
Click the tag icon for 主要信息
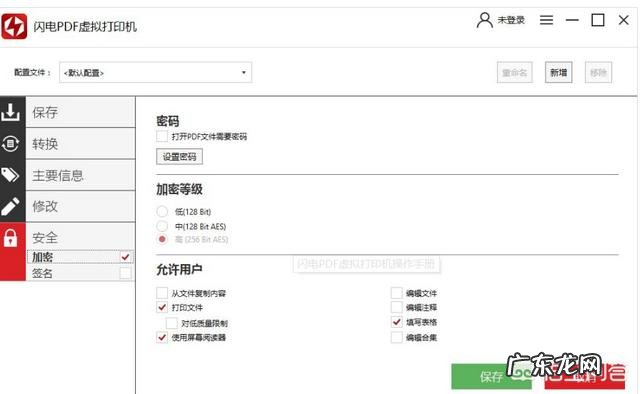[x=11, y=175]
